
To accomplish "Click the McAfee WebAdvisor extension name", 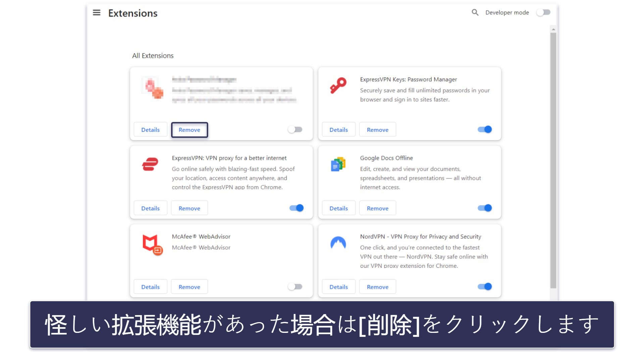I will (x=201, y=237).
